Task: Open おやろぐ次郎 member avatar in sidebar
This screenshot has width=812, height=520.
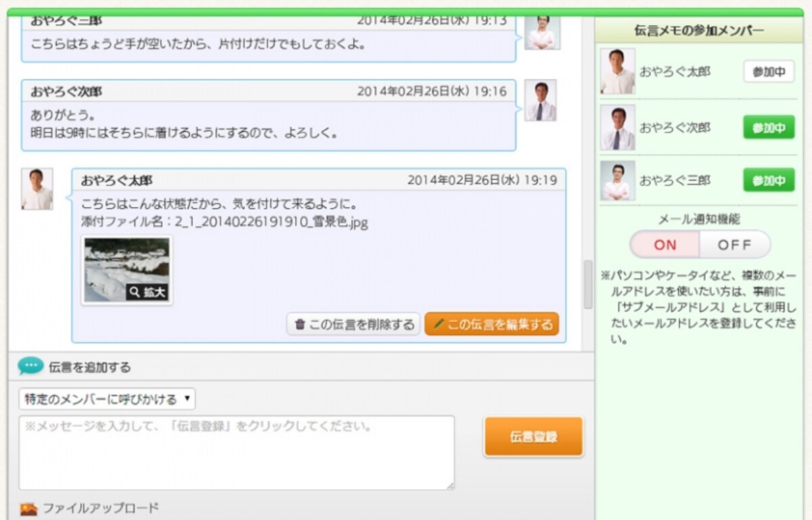Action: tap(618, 127)
